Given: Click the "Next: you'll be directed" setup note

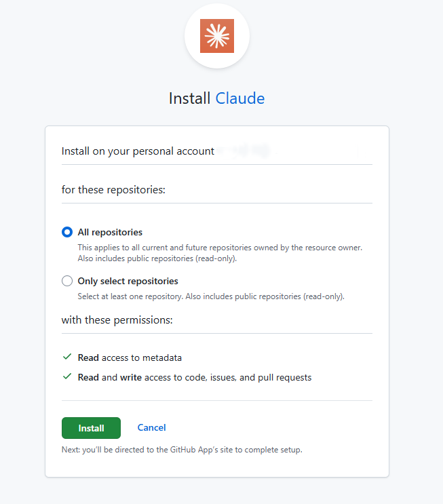Looking at the screenshot, I should tap(182, 450).
